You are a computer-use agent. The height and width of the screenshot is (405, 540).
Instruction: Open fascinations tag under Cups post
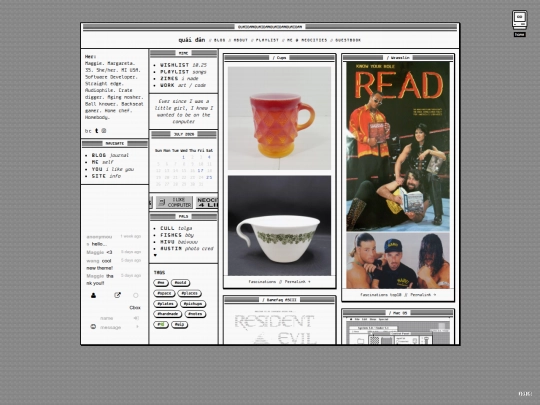click(x=262, y=282)
